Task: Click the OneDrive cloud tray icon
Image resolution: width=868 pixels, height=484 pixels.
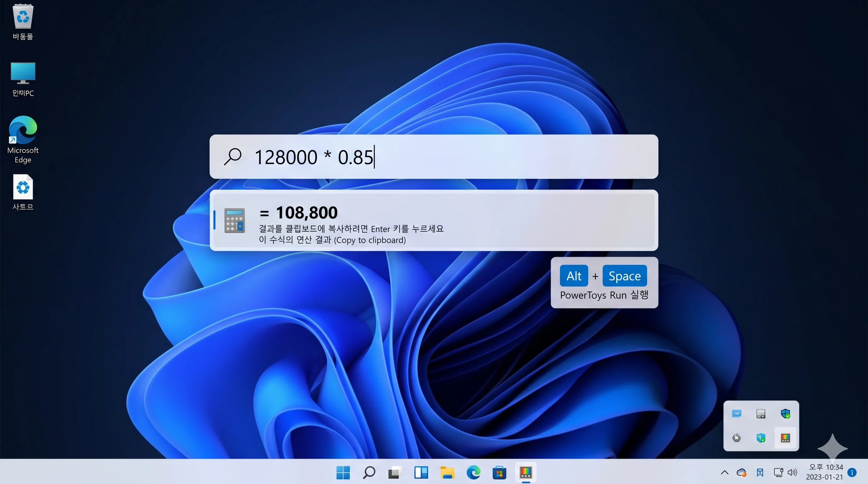Action: coord(741,473)
